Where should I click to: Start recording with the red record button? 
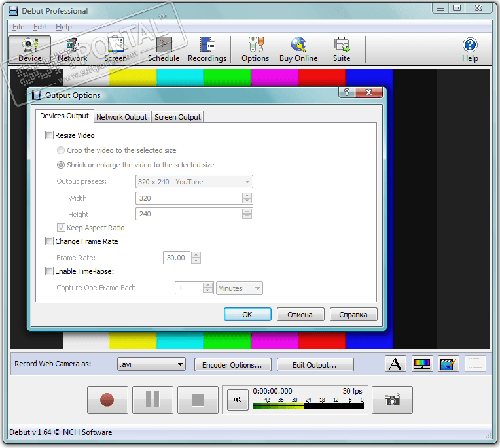[107, 400]
